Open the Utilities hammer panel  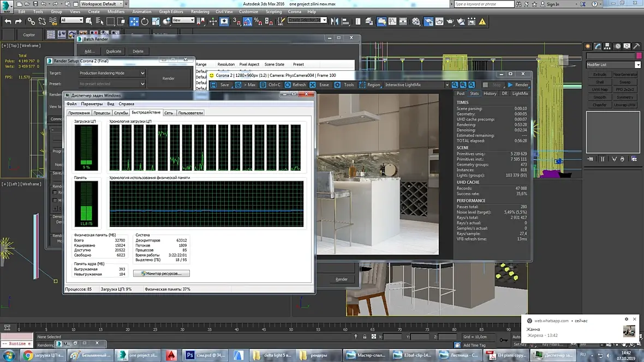pyautogui.click(x=636, y=47)
